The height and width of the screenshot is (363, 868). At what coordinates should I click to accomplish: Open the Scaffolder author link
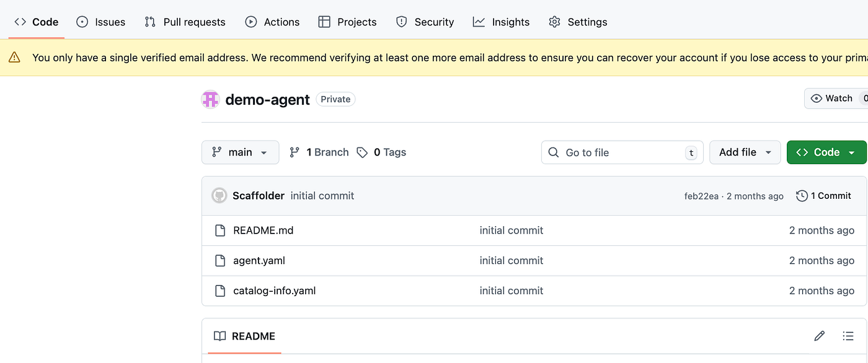tap(259, 196)
